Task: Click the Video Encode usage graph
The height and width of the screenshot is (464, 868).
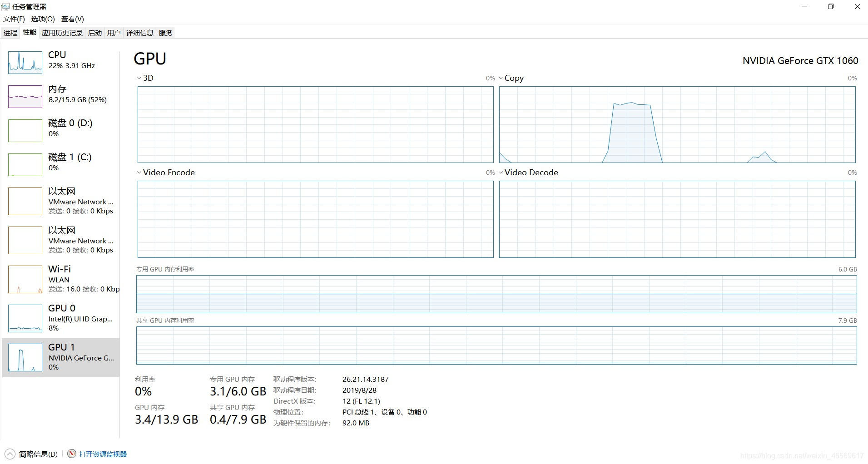Action: pos(315,219)
